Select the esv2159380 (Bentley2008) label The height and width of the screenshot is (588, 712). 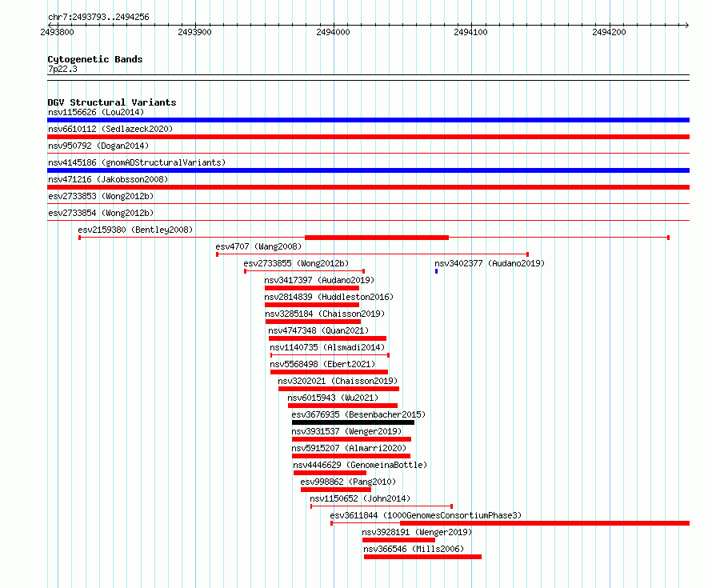click(x=135, y=230)
